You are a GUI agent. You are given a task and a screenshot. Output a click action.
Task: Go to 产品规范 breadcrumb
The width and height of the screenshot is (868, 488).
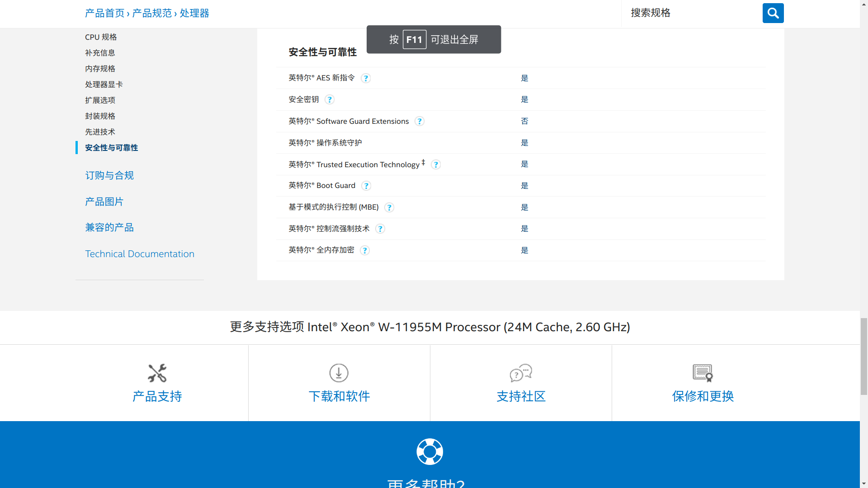click(152, 13)
